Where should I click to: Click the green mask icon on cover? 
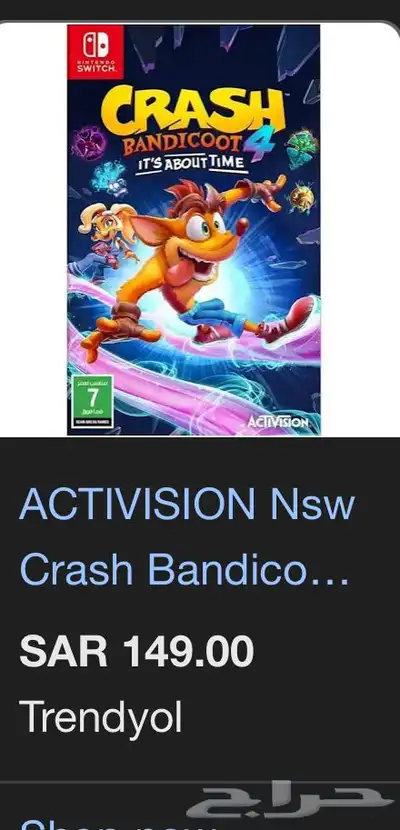(x=302, y=148)
